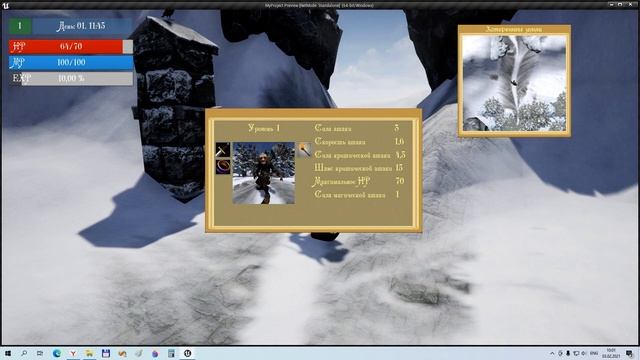The height and width of the screenshot is (360, 640).
Task: Open Task View on the taskbar
Action: [40, 353]
